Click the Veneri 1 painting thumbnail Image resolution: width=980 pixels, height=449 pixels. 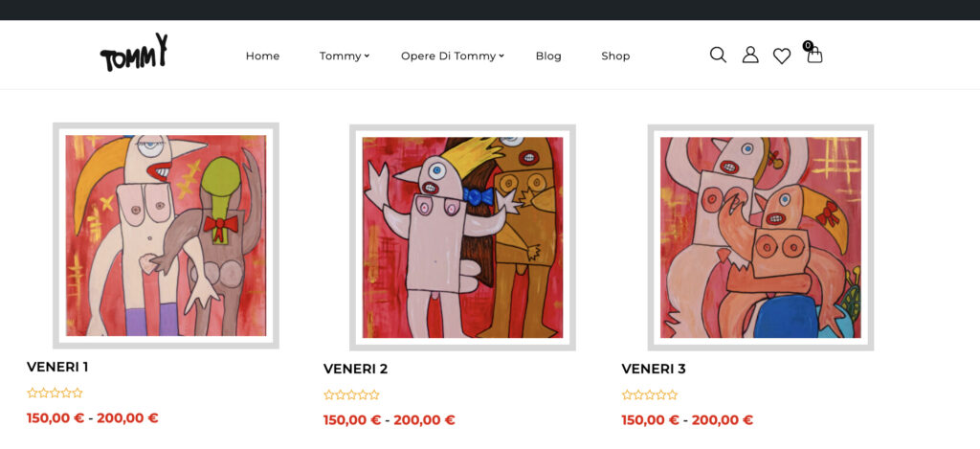(x=166, y=236)
